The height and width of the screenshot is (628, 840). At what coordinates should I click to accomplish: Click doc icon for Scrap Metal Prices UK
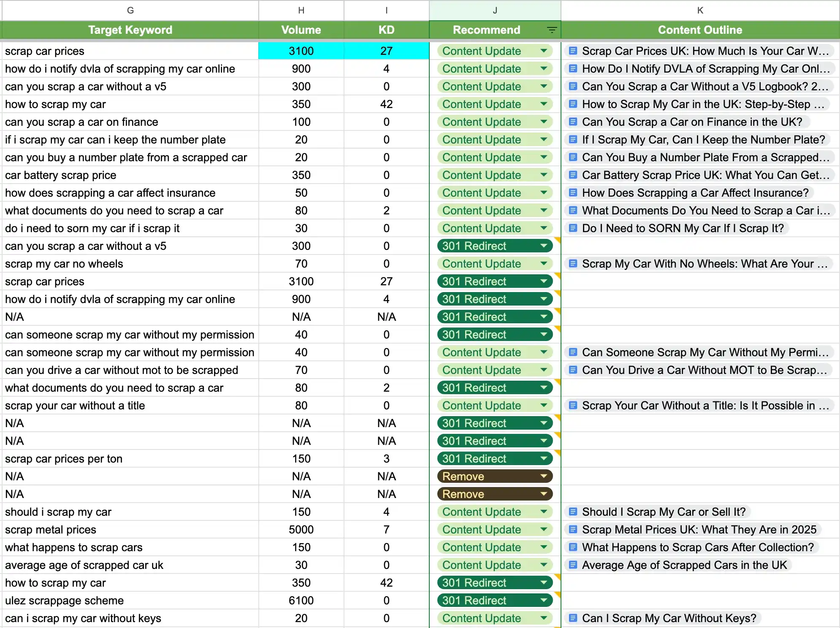pos(573,530)
